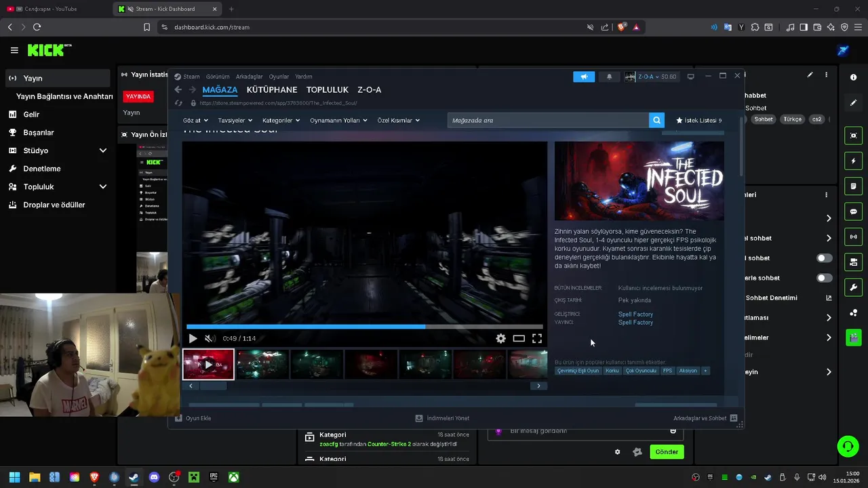This screenshot has width=868, height=488.
Task: Open Steam notifications bell
Action: (609, 77)
